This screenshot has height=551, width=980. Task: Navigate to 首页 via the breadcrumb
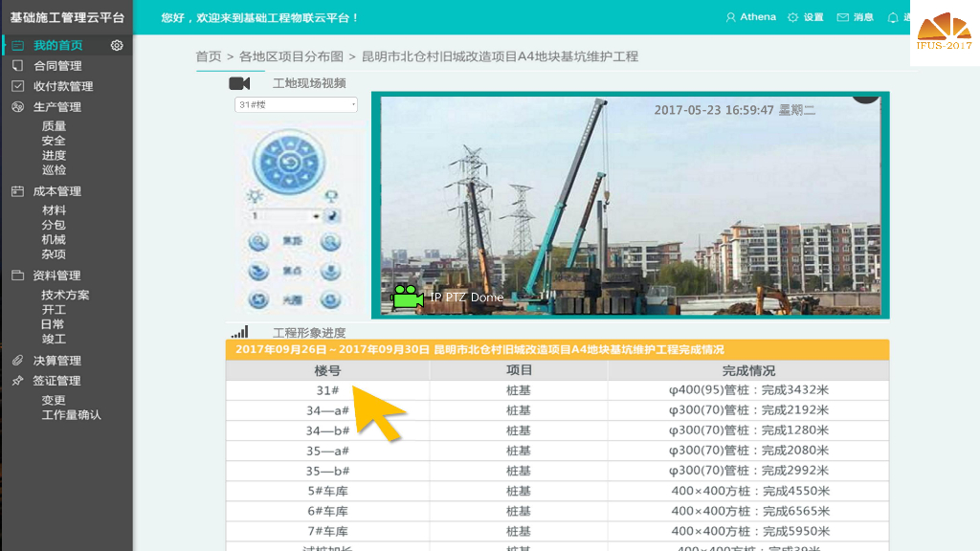[209, 55]
